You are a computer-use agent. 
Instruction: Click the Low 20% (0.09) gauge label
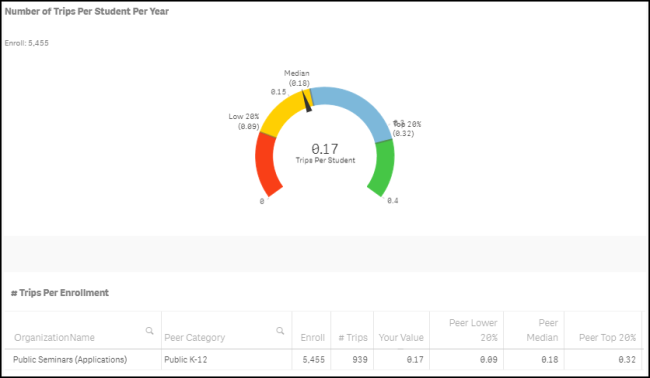point(244,121)
